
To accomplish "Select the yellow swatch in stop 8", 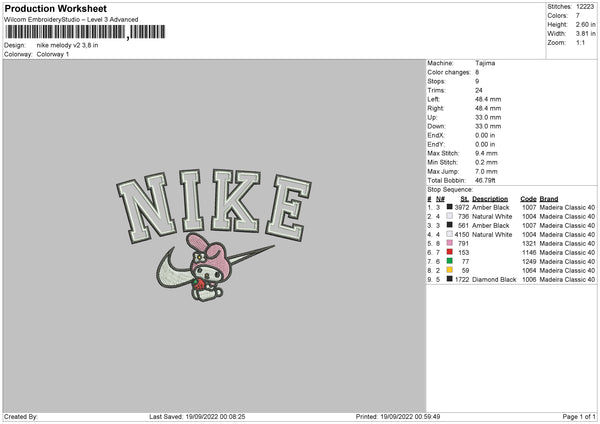I will [450, 270].
